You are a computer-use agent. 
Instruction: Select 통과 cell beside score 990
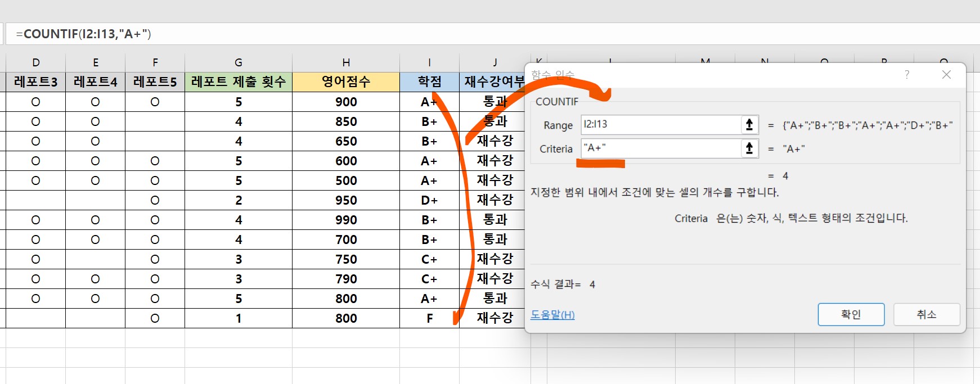point(493,220)
